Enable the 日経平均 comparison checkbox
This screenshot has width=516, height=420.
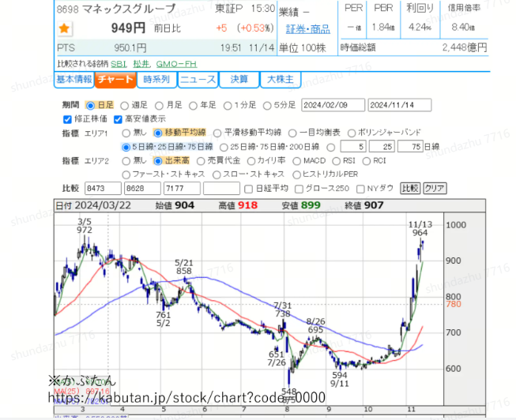pos(249,189)
